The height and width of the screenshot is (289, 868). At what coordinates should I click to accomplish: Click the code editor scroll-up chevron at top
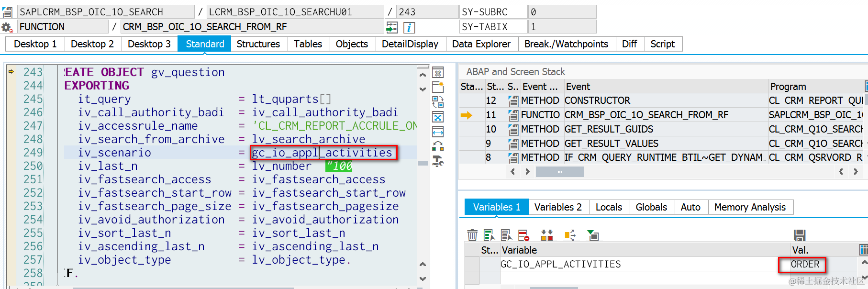point(423,75)
